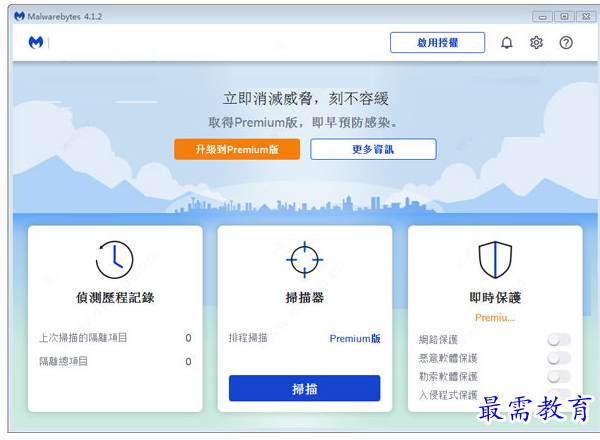Click the detection history clock icon

pos(114,260)
